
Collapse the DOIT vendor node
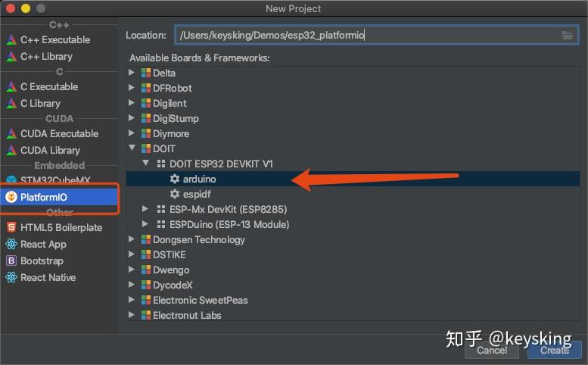coord(132,148)
